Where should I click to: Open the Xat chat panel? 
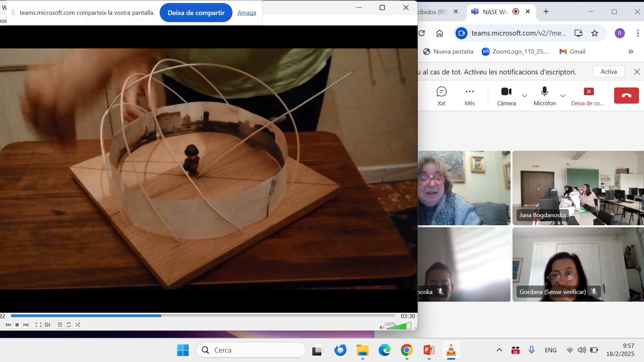(x=441, y=96)
